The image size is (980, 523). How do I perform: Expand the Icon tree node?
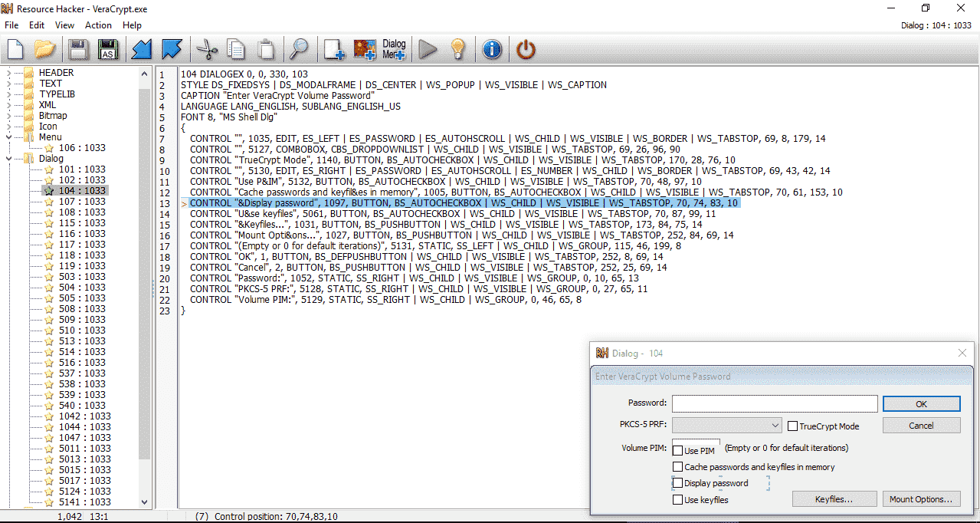[x=8, y=127]
